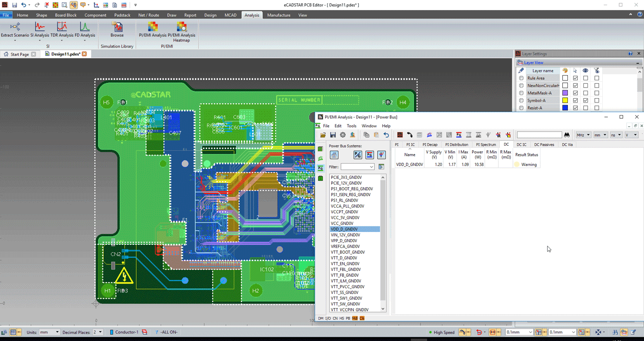Collapse the Layer View section

tap(637, 62)
